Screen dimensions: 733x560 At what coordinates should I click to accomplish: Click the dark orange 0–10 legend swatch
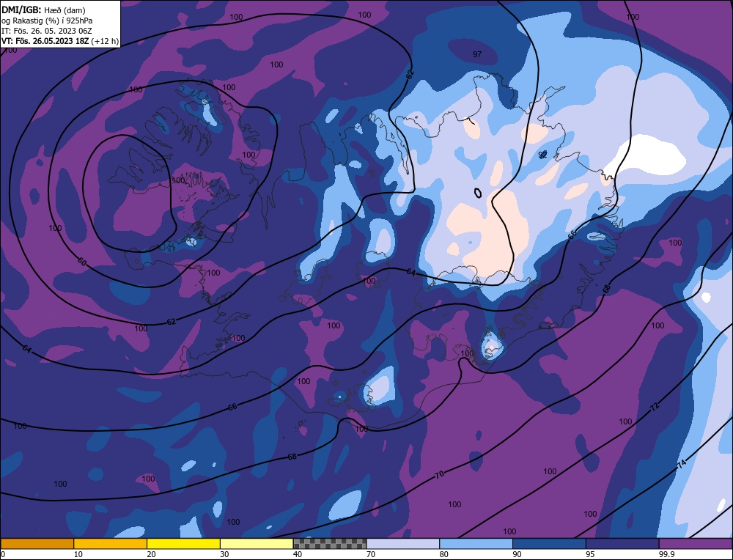(x=37, y=543)
